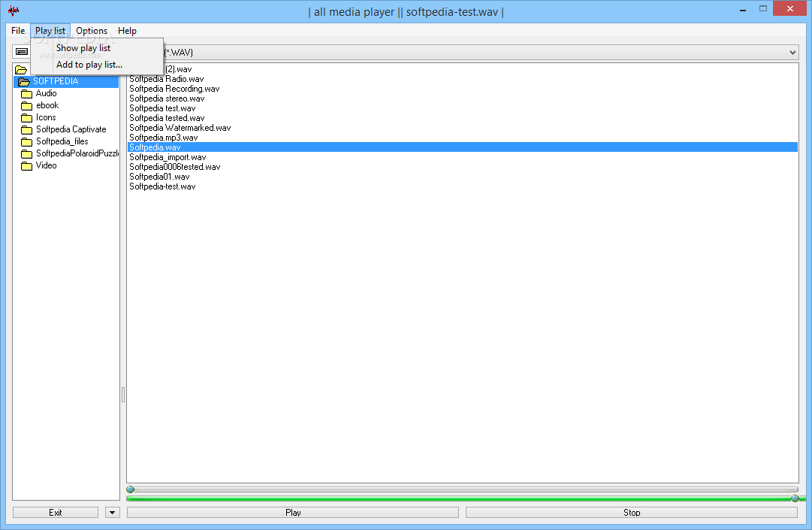Image resolution: width=812 pixels, height=530 pixels.
Task: Select Softpedia Watermarked.wav
Action: (180, 128)
